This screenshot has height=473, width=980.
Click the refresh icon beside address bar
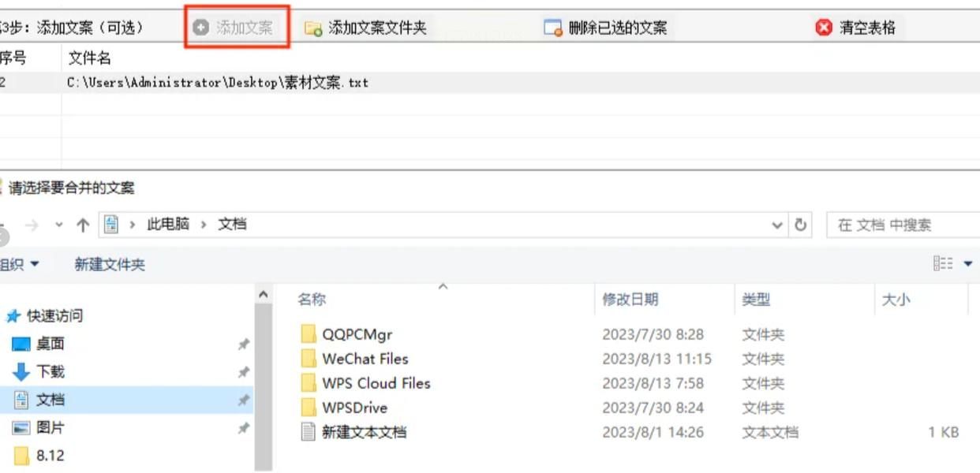[x=801, y=225]
